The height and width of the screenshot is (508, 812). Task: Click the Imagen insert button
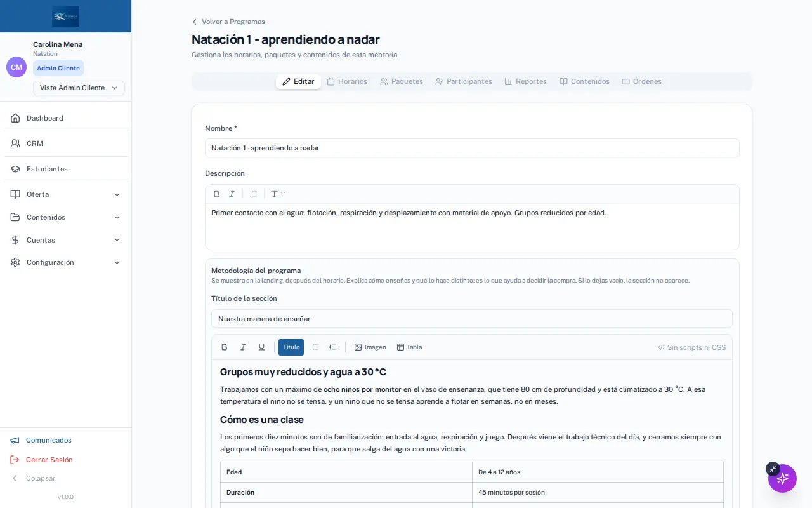click(x=370, y=347)
